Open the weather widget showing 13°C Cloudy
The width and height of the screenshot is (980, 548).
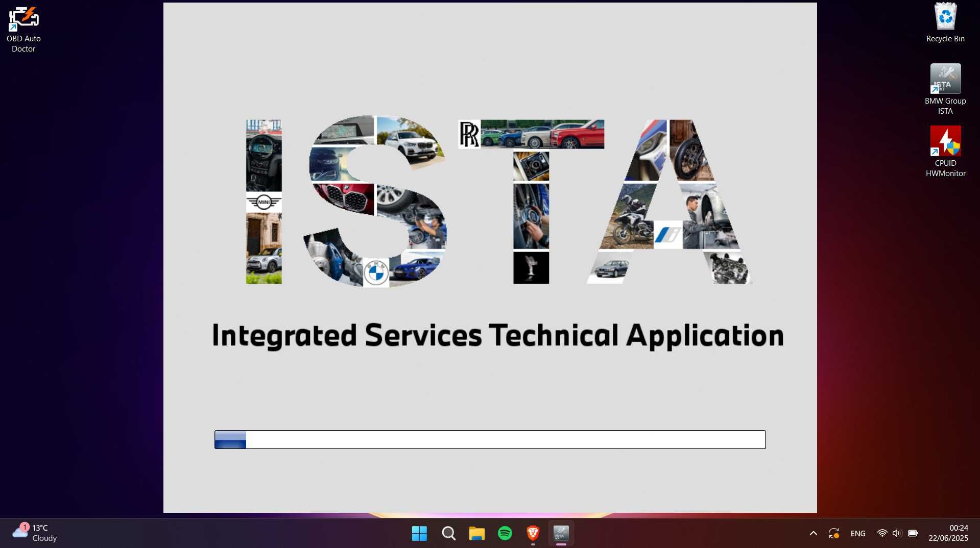tap(35, 533)
